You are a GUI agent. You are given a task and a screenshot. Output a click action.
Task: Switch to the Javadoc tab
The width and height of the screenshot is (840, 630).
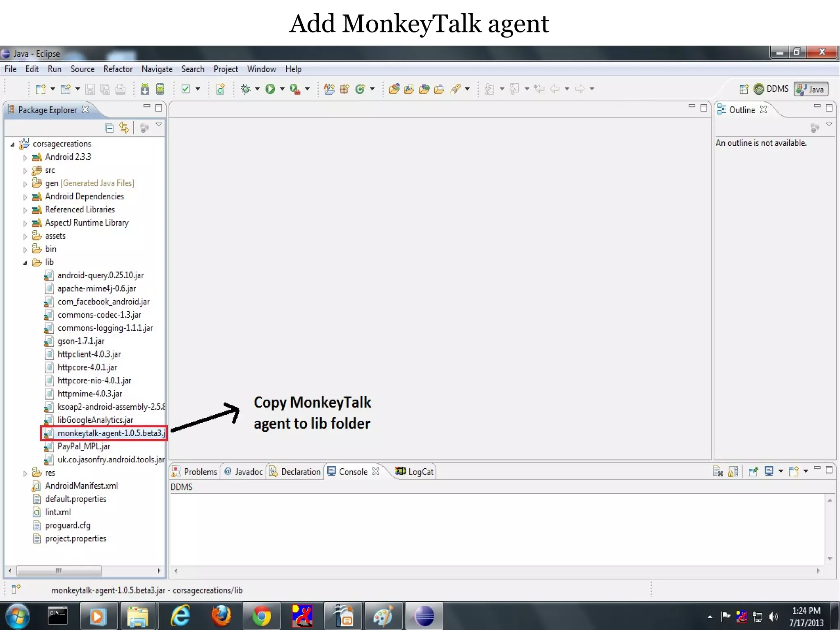pos(244,472)
